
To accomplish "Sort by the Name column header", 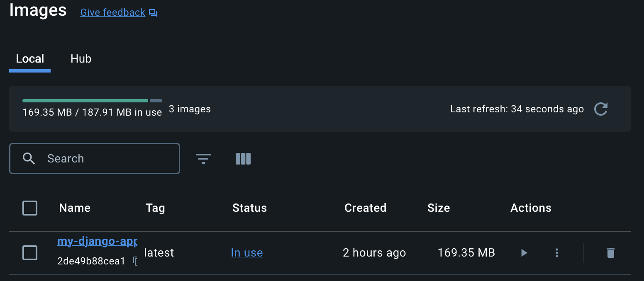I will tap(75, 208).
